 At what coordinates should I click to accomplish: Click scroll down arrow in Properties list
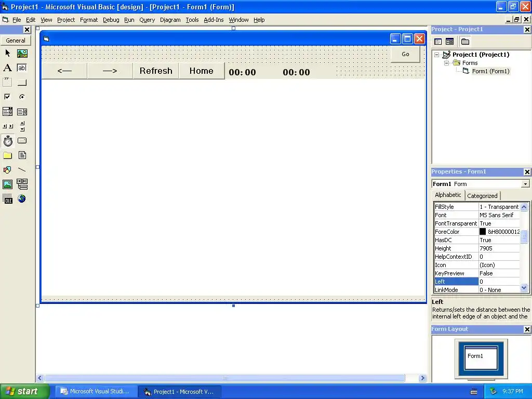pyautogui.click(x=524, y=288)
